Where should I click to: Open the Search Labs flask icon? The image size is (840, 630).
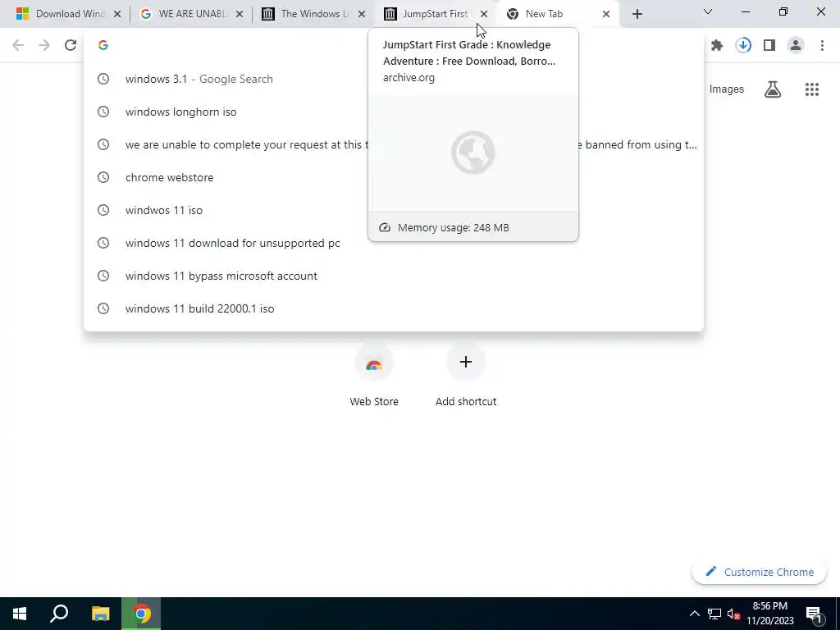tap(773, 89)
